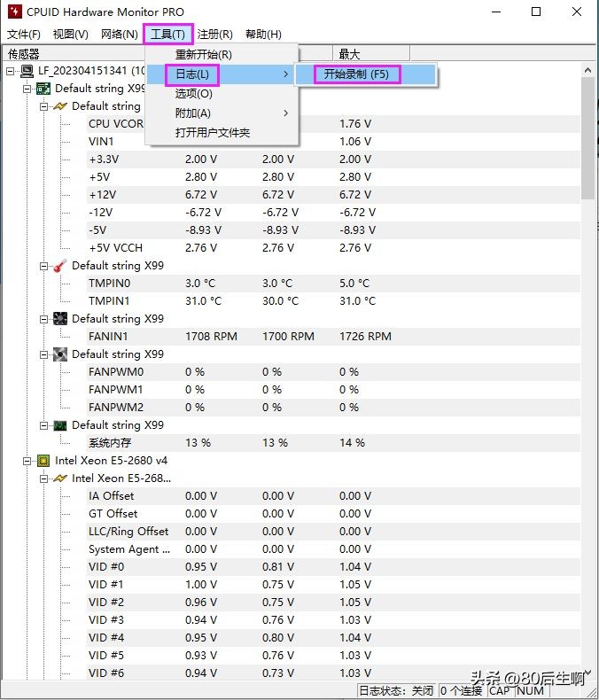This screenshot has height=700, width=599.
Task: Choose 打开用户文件夹 menu entry
Action: [x=222, y=133]
